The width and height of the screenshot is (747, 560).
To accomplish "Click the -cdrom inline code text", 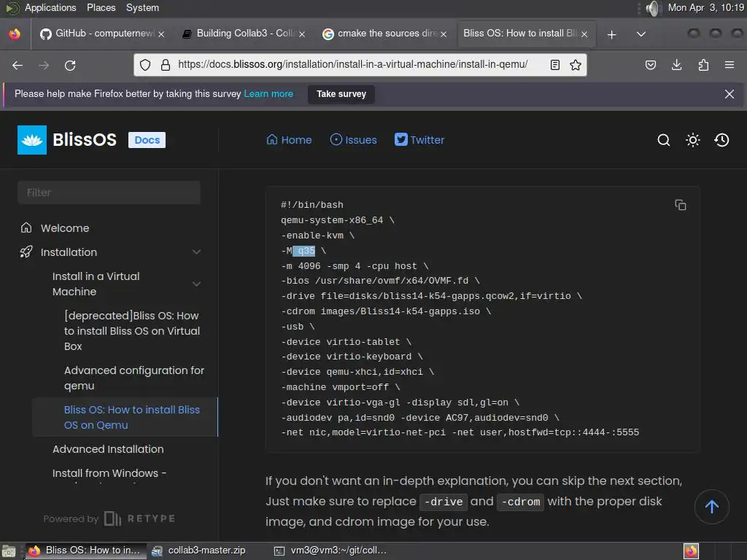I will click(520, 502).
